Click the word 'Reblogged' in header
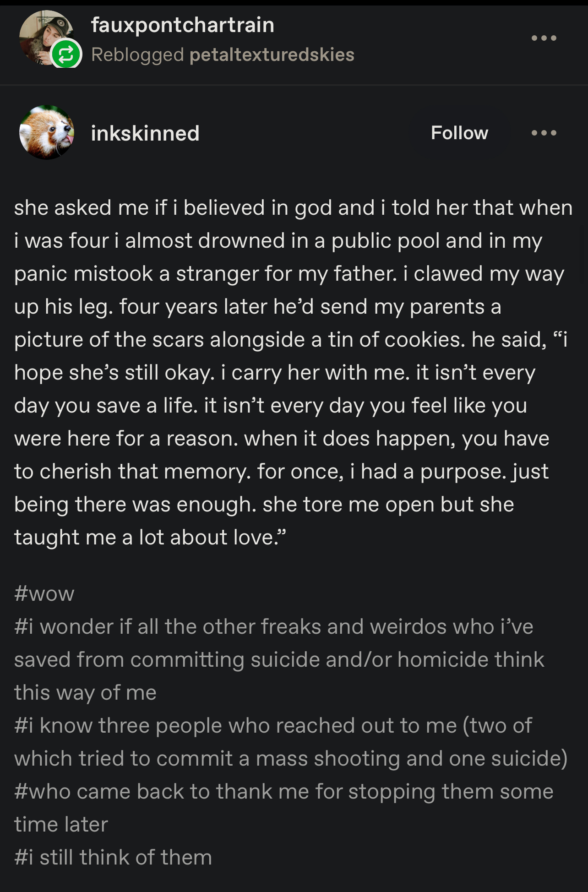 (x=137, y=54)
